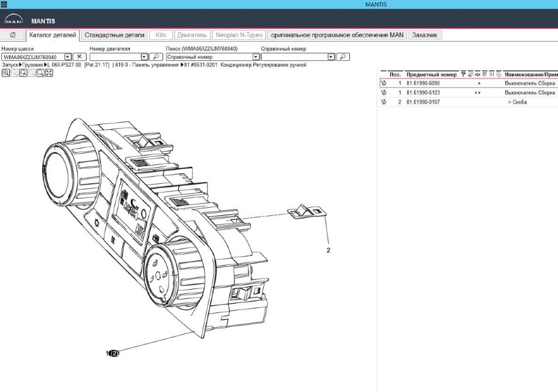The height and width of the screenshot is (392, 558).
Task: Add part 81.61990-0107 bracket to cart
Action: click(x=384, y=102)
